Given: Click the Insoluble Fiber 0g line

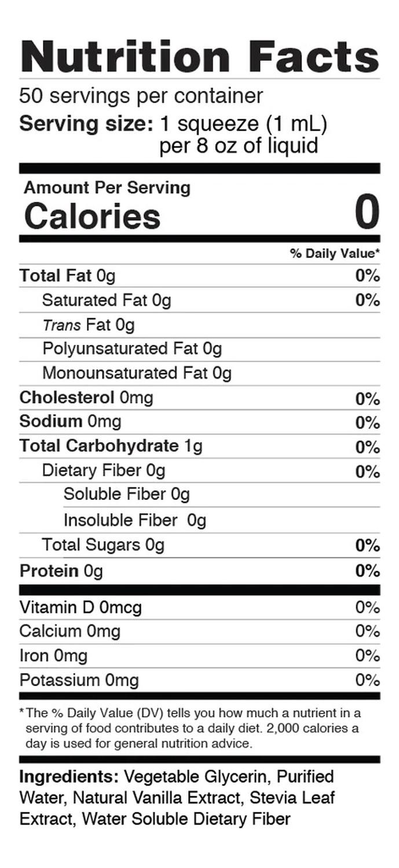Looking at the screenshot, I should pyautogui.click(x=134, y=520).
